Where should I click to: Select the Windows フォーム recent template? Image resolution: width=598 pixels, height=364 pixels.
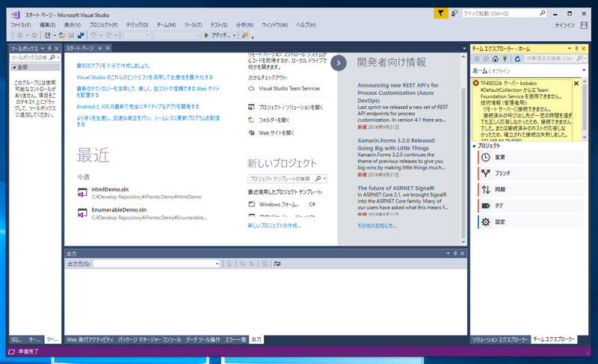click(279, 205)
